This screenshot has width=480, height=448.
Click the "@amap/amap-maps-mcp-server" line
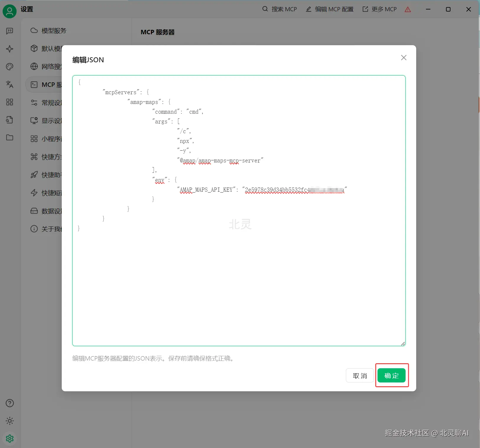pyautogui.click(x=220, y=160)
